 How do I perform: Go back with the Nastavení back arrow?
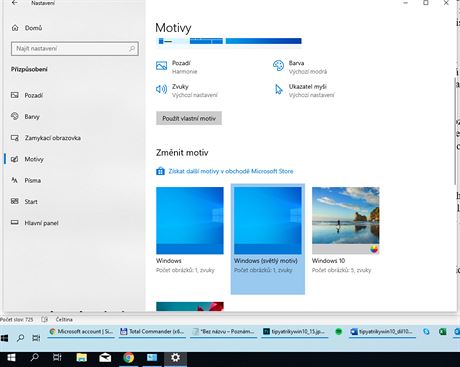pos(15,3)
